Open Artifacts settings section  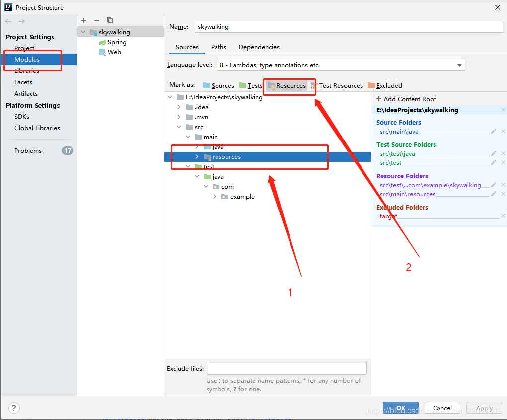26,94
